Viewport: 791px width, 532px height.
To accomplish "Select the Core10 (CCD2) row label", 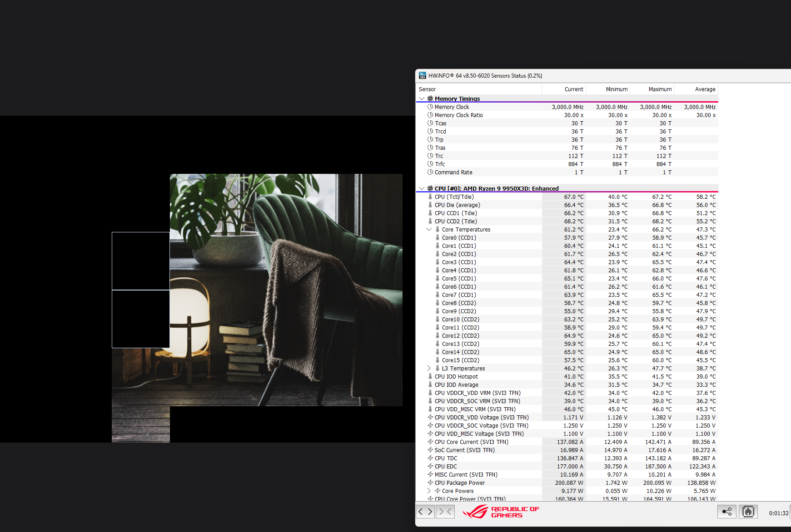I will click(x=461, y=319).
